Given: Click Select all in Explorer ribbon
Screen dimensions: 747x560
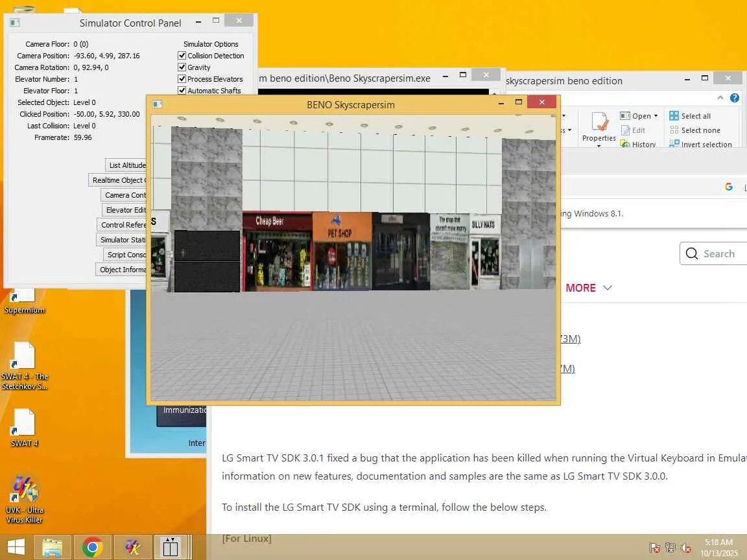Looking at the screenshot, I should click(x=690, y=116).
